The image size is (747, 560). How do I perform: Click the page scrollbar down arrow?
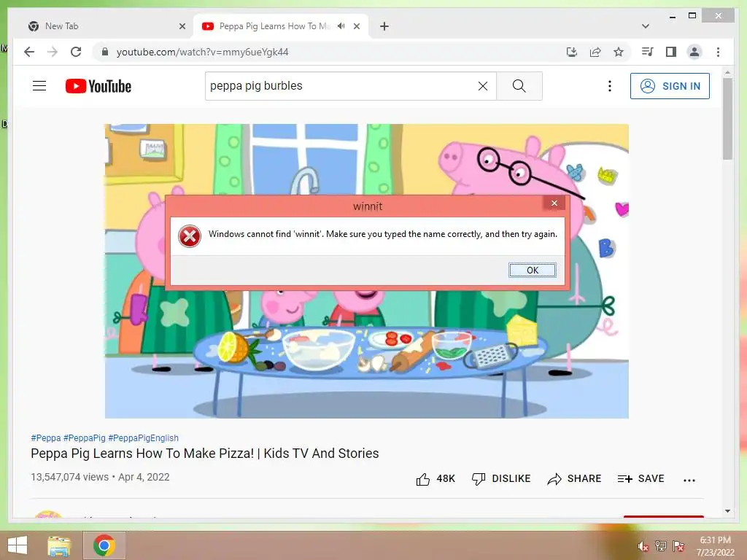tap(727, 511)
